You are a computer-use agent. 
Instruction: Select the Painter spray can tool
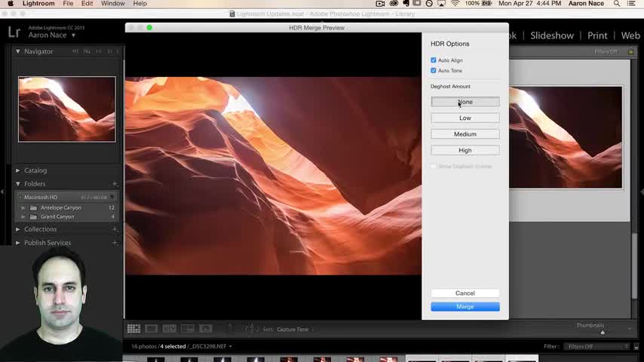pos(230,328)
